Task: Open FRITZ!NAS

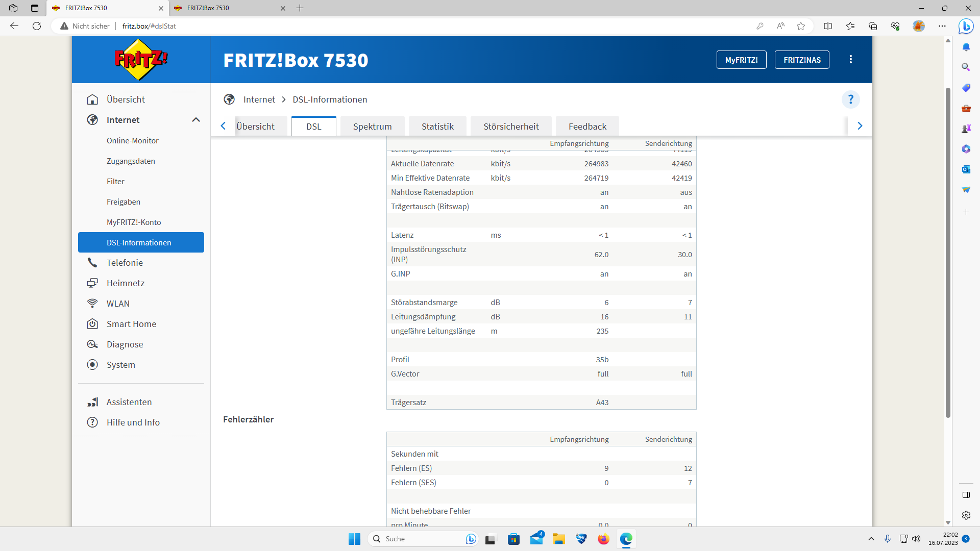Action: [802, 59]
